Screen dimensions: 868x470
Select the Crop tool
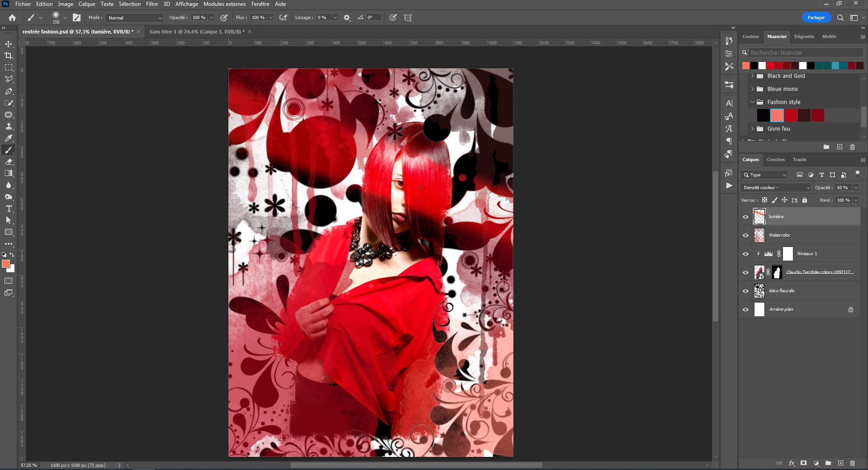pos(9,56)
